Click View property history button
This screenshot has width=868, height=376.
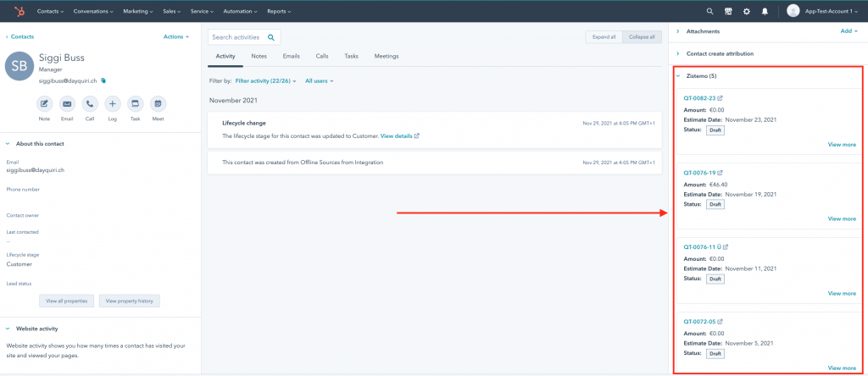click(x=130, y=301)
